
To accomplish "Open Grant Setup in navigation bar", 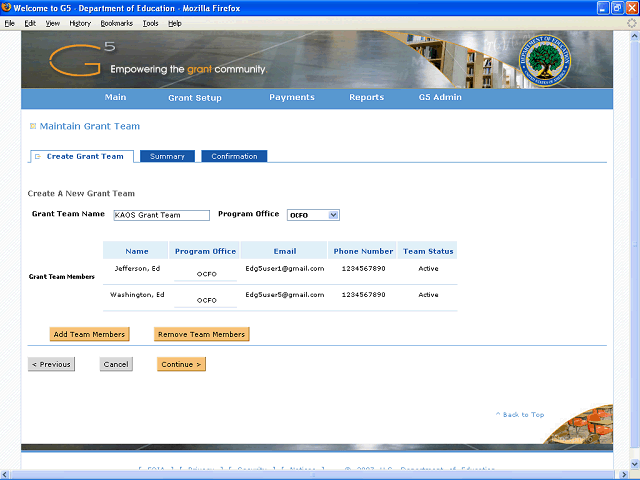I will pyautogui.click(x=195, y=98).
